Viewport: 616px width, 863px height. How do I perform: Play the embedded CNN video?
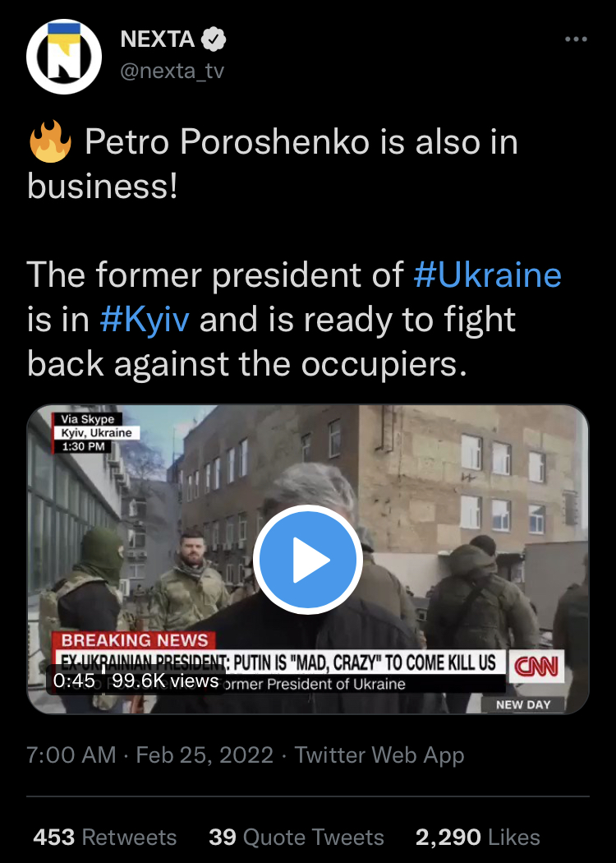coord(307,560)
